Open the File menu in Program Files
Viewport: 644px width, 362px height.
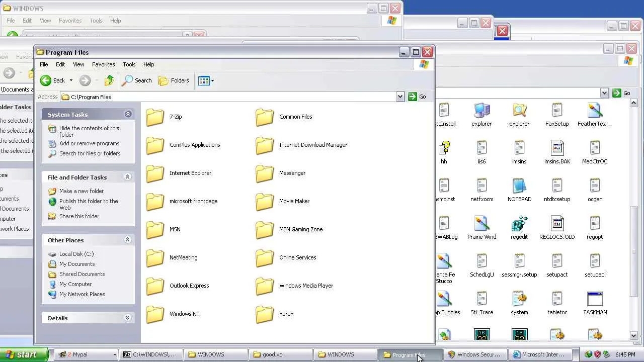pyautogui.click(x=44, y=64)
